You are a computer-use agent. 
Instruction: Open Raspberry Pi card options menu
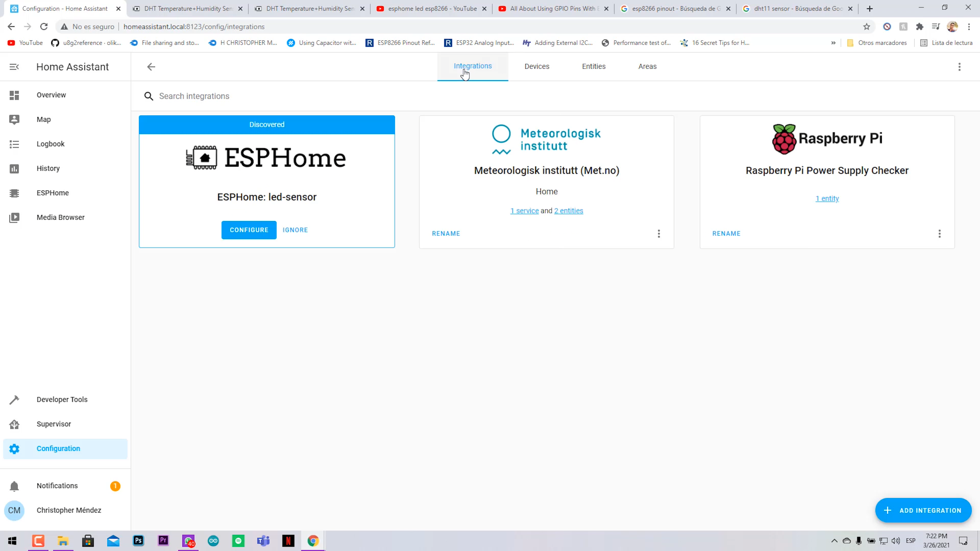[x=940, y=234]
